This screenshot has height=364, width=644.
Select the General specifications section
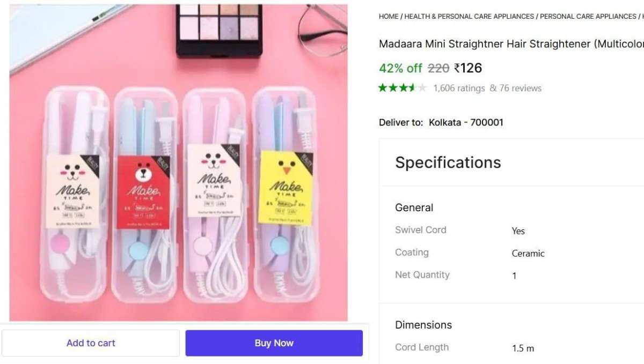414,207
